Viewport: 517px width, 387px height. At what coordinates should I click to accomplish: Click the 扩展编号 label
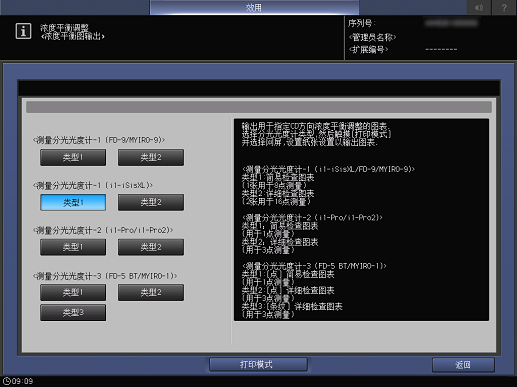(x=368, y=50)
